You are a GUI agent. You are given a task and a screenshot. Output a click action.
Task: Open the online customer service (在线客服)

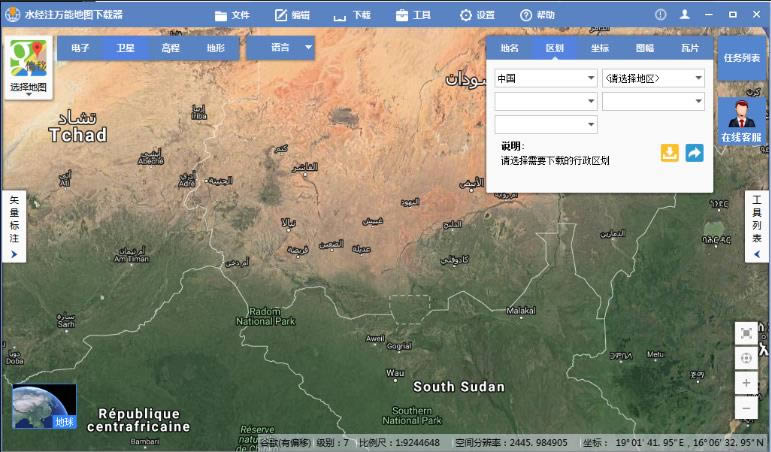[x=741, y=119]
